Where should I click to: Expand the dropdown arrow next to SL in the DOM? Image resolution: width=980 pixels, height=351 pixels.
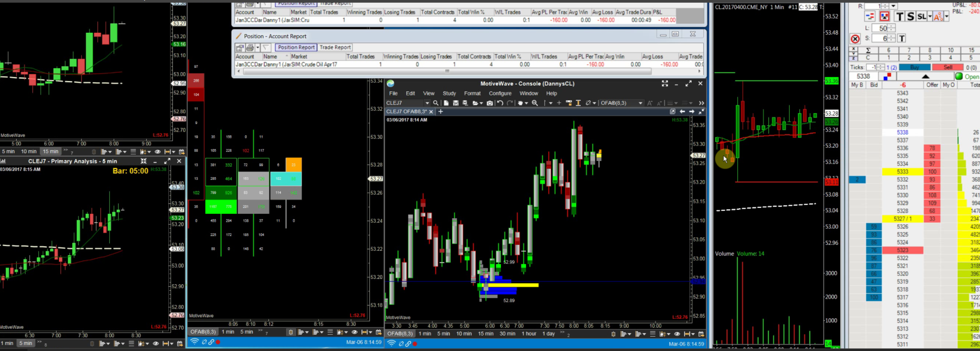(930, 17)
